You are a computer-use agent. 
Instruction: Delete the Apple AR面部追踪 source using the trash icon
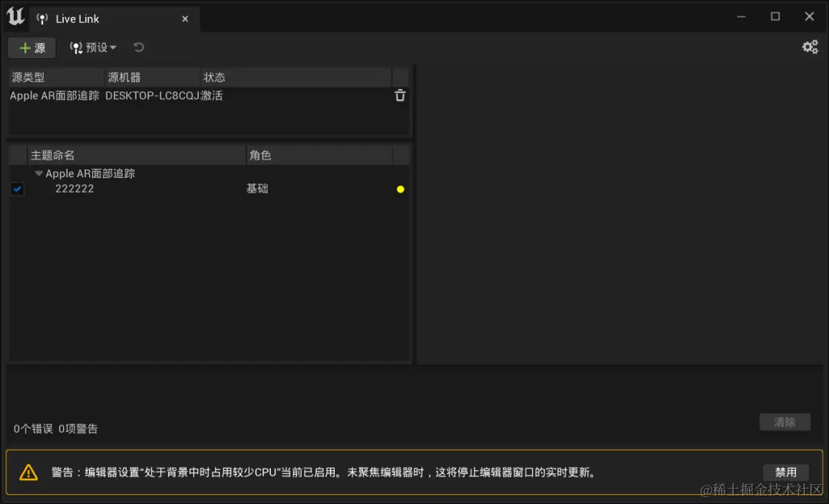[x=400, y=95]
